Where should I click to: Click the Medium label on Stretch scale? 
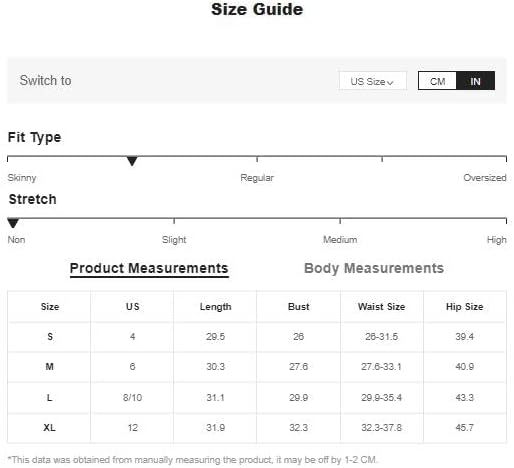point(340,240)
